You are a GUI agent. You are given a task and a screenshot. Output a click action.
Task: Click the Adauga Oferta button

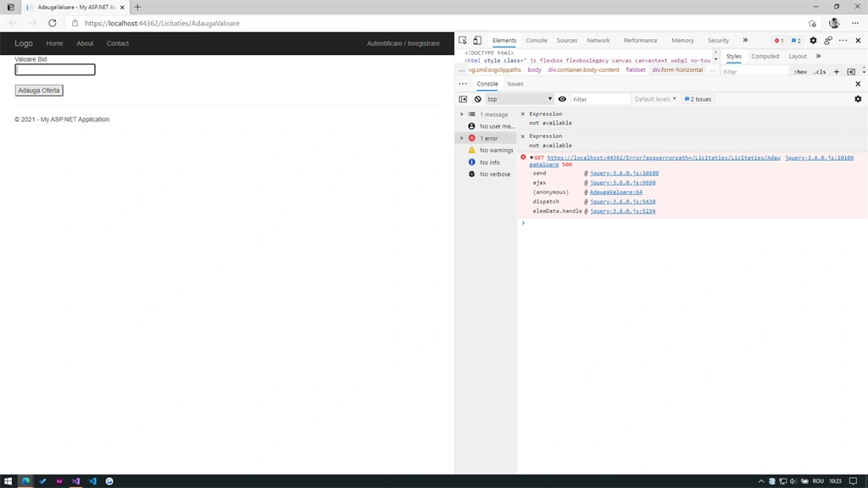pos(39,90)
